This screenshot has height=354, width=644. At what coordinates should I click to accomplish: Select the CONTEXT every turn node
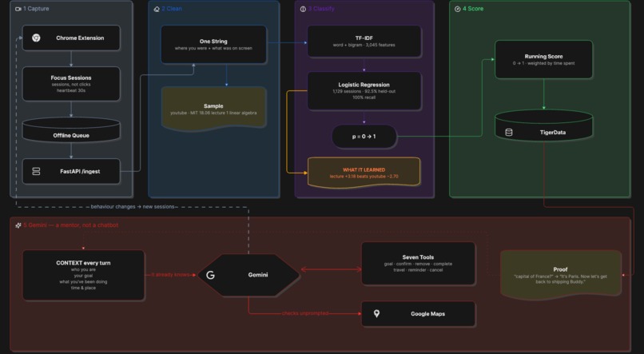coord(83,275)
